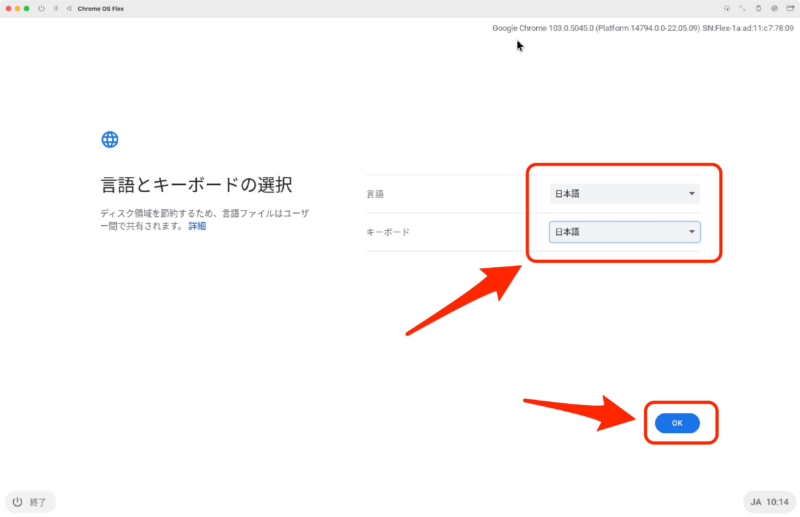Click the restart triangle icon in the title bar
Viewport: 800px width, 517px height.
tap(69, 8)
